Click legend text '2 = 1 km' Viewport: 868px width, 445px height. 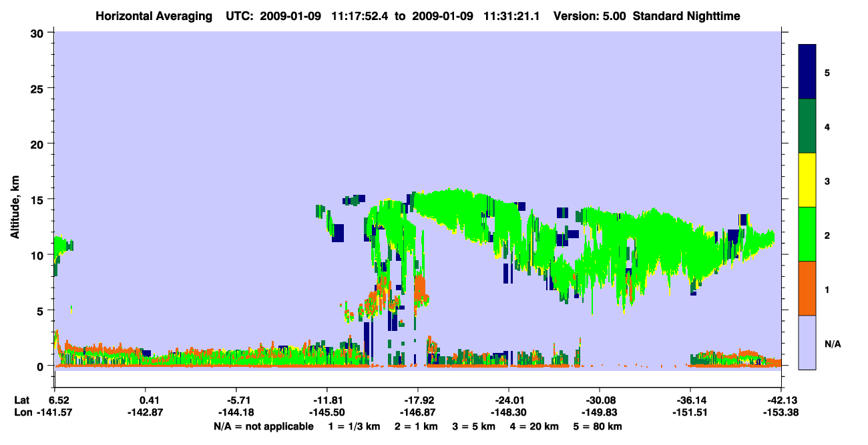click(417, 426)
